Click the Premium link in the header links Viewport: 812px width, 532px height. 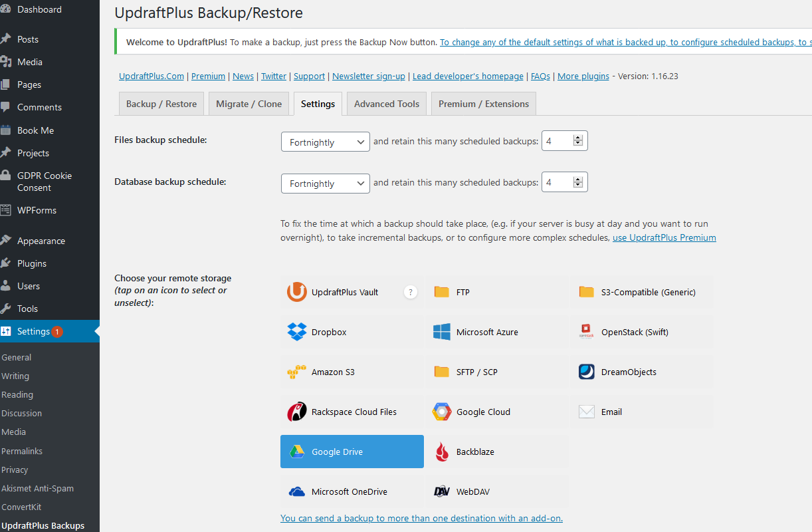208,76
